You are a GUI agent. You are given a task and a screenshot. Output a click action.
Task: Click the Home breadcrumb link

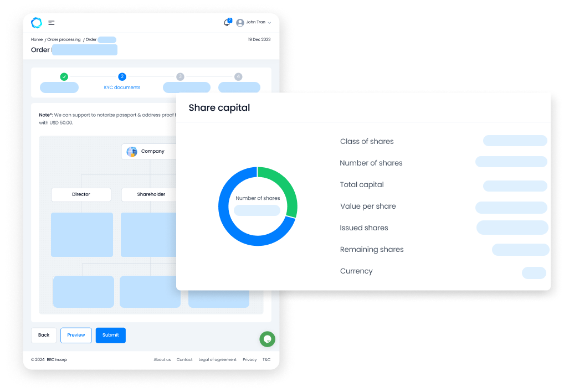37,40
